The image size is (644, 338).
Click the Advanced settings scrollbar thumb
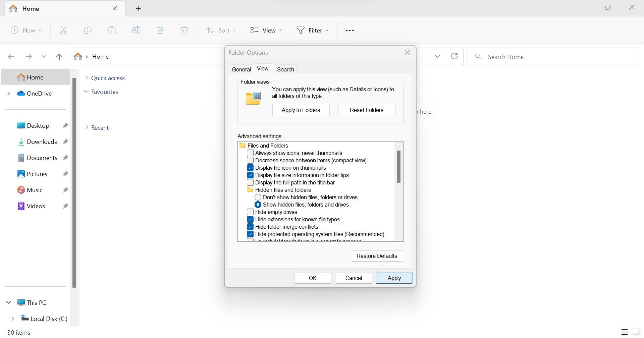[x=398, y=167]
